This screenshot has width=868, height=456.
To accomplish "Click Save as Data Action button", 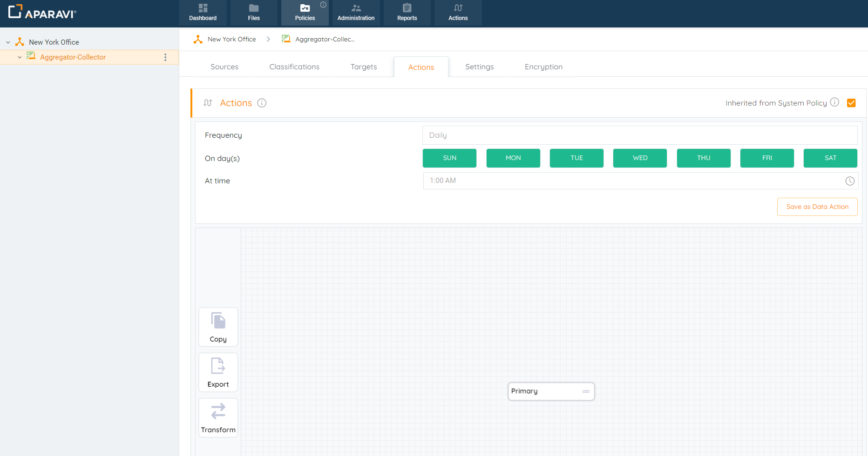I will point(817,207).
